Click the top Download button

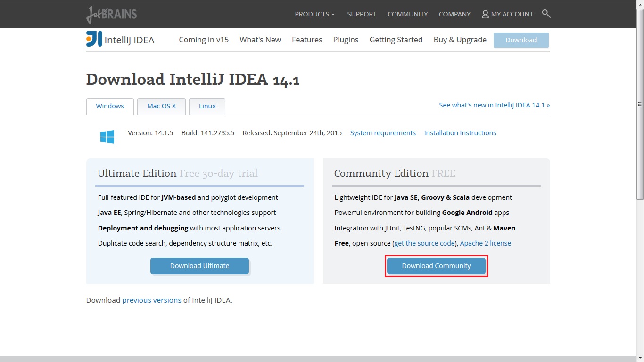pyautogui.click(x=521, y=40)
